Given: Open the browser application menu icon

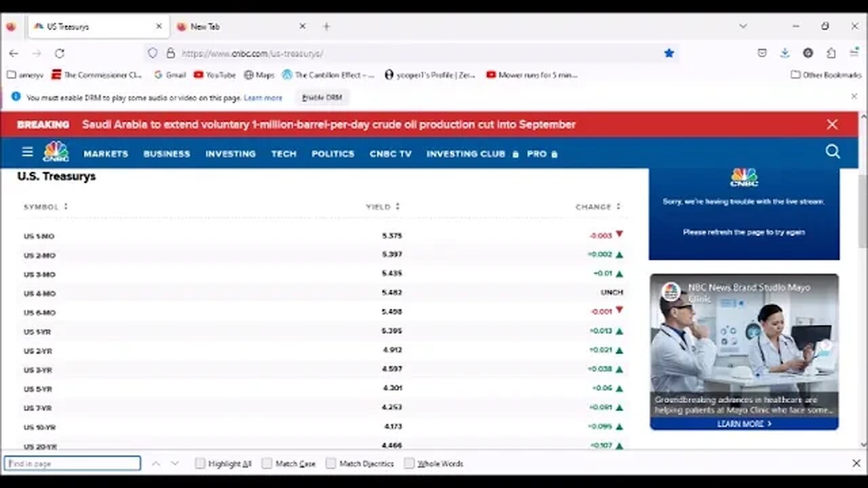Looking at the screenshot, I should coord(854,53).
